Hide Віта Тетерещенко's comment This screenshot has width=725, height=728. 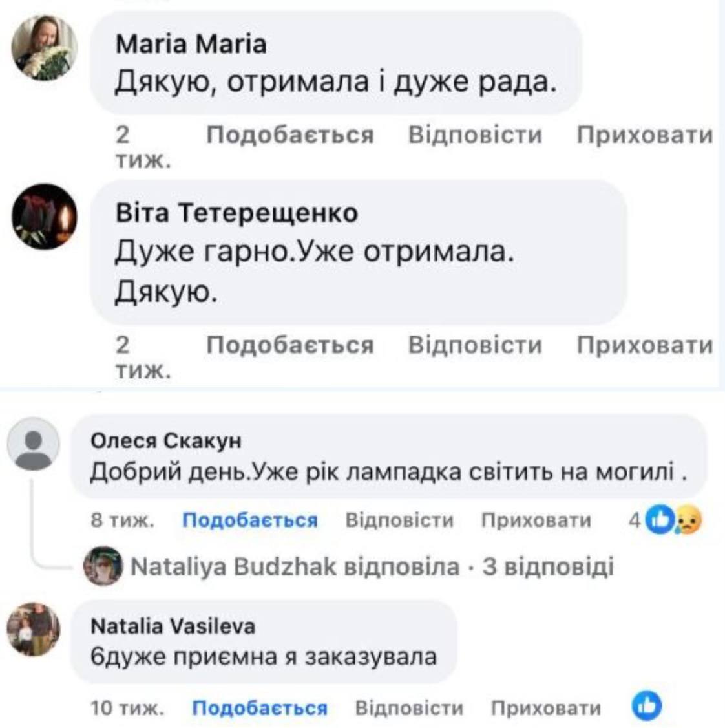point(644,345)
